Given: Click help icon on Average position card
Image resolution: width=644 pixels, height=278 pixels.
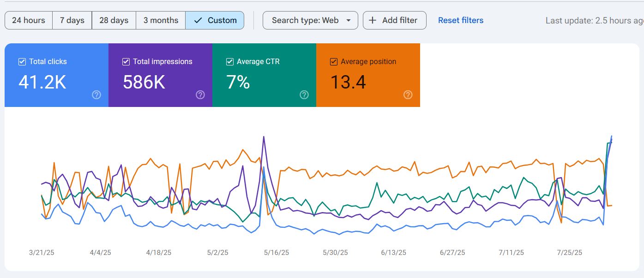Looking at the screenshot, I should tap(408, 95).
